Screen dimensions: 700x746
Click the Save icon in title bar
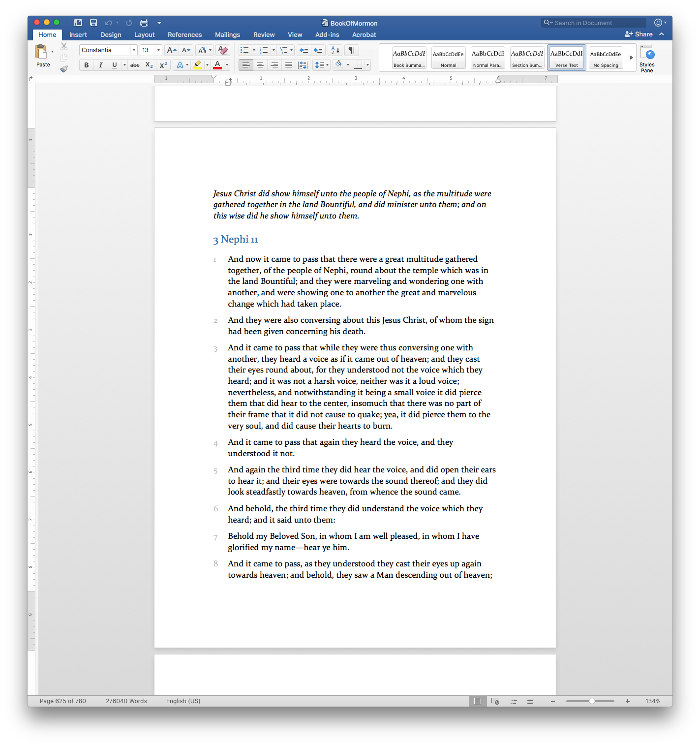[93, 23]
